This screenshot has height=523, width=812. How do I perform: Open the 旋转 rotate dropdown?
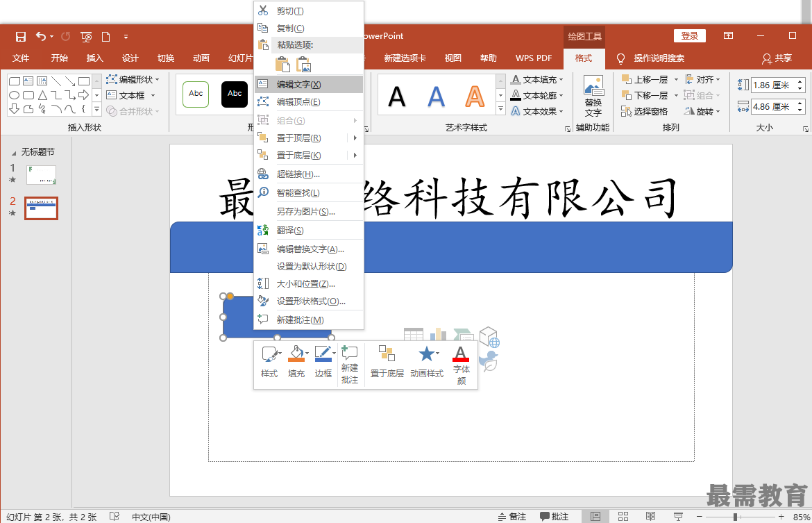click(x=703, y=111)
